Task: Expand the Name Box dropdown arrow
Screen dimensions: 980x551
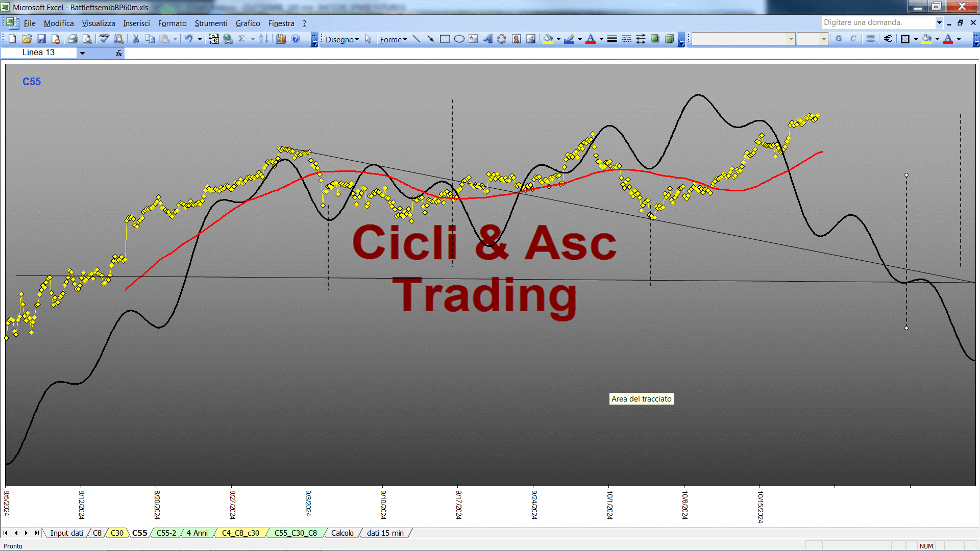Action: coord(82,53)
